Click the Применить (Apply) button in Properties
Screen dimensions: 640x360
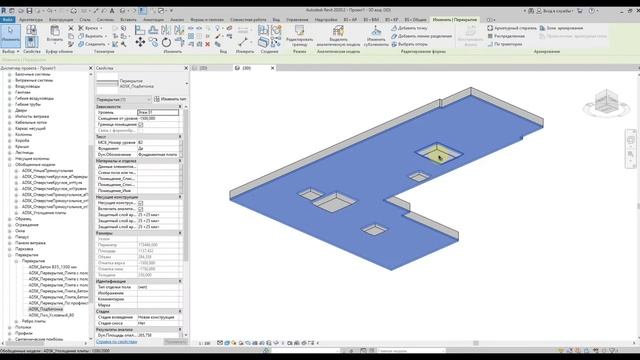(176, 342)
